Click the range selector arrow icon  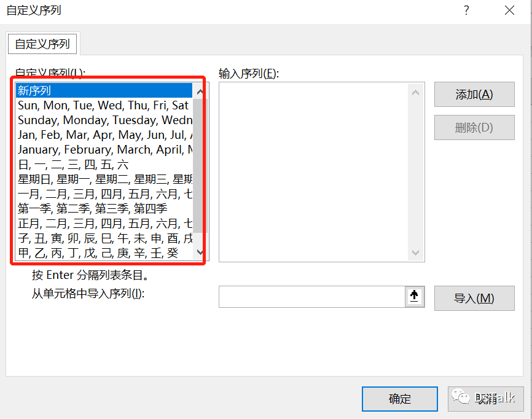414,297
